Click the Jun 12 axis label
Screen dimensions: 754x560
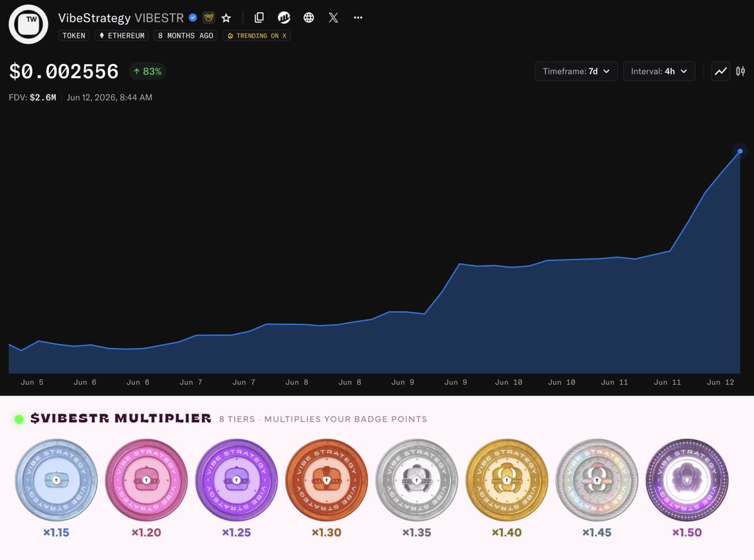[720, 382]
